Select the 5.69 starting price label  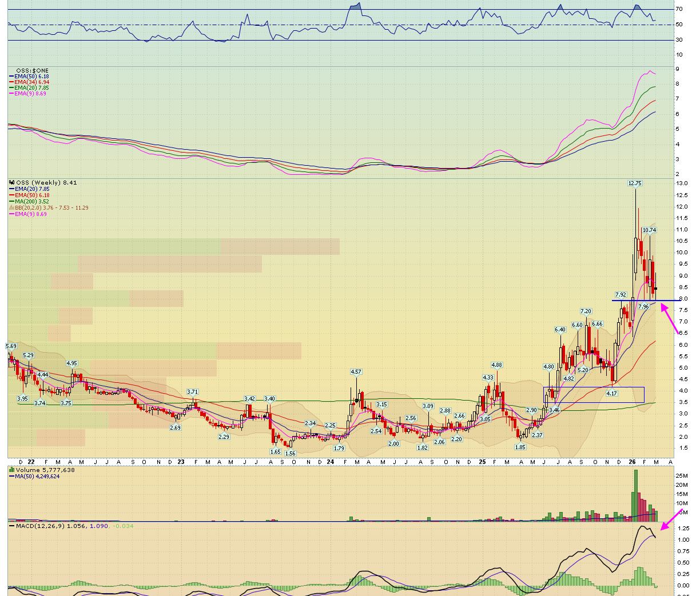coord(11,346)
